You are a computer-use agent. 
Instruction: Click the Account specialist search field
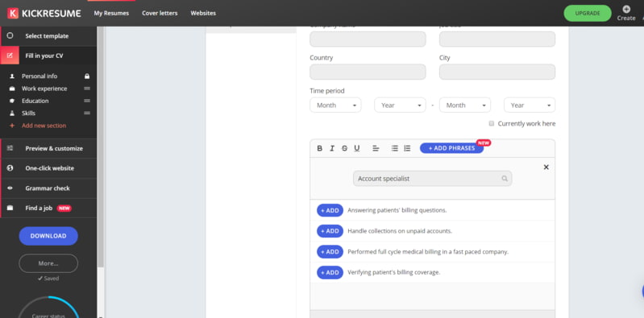point(433,179)
